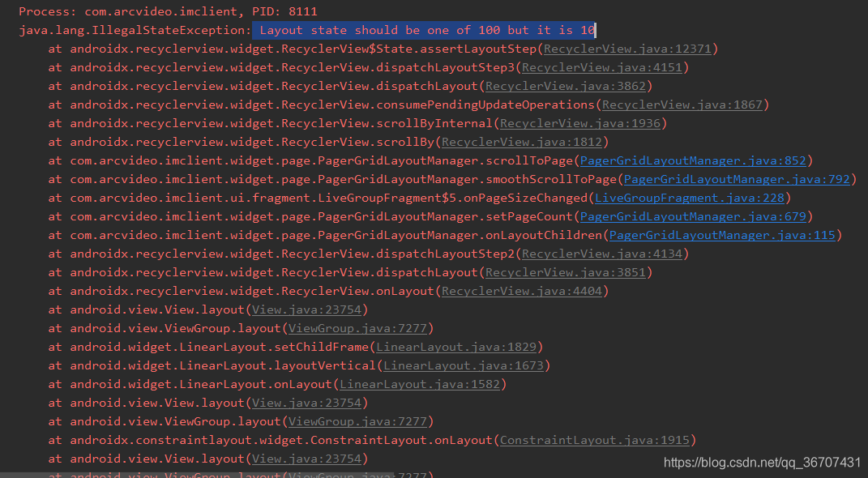
Task: Open RecyclerView.java:4404 onLayout link
Action: (x=521, y=292)
